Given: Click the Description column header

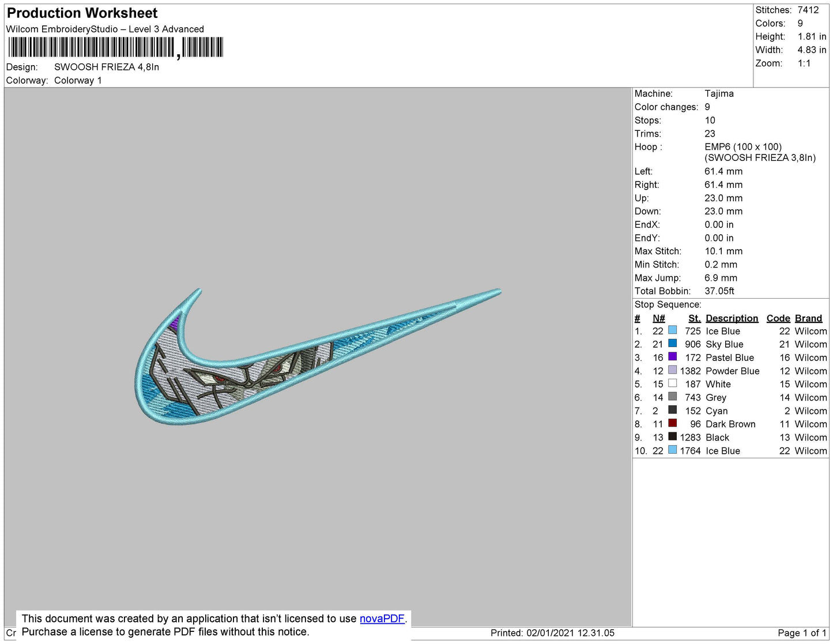Looking at the screenshot, I should pyautogui.click(x=732, y=318).
